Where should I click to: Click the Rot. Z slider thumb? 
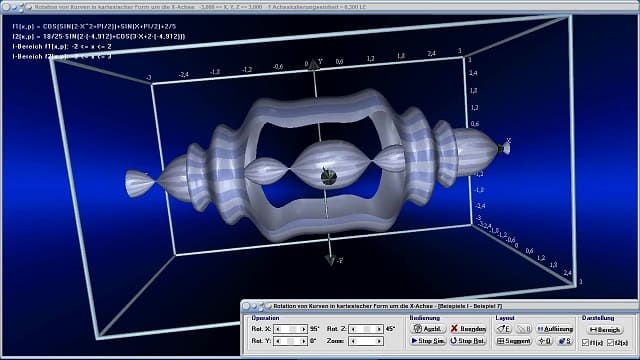point(367,329)
